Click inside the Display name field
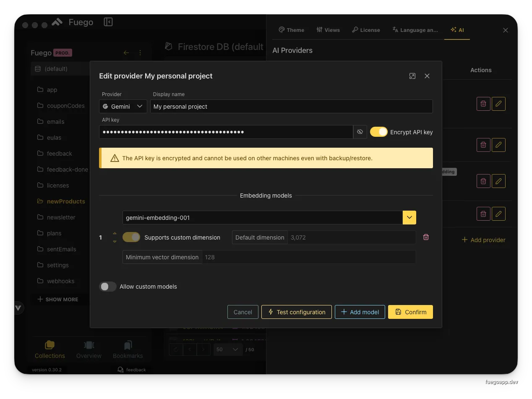Viewport: 532px width, 399px height. click(291, 106)
